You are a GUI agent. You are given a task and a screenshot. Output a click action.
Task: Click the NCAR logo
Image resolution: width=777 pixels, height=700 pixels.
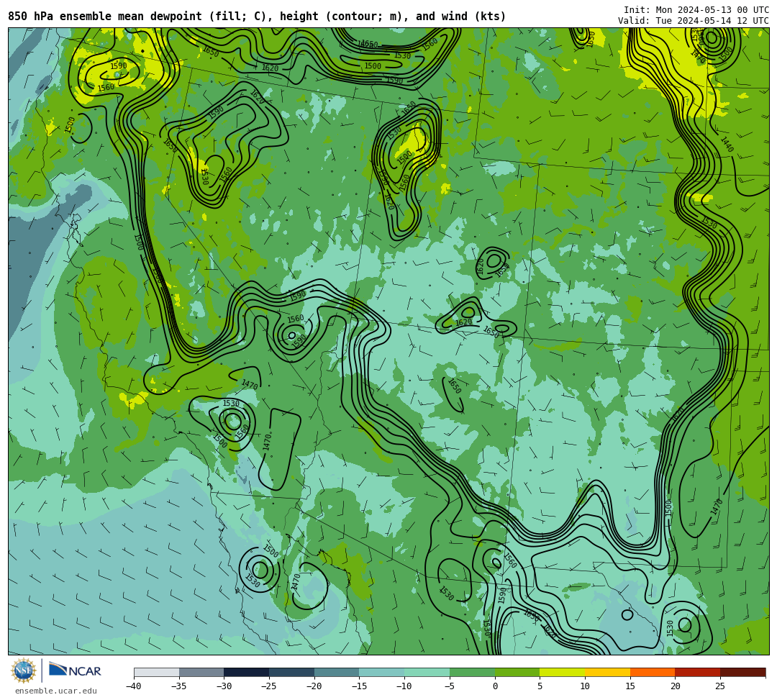pyautogui.click(x=75, y=671)
